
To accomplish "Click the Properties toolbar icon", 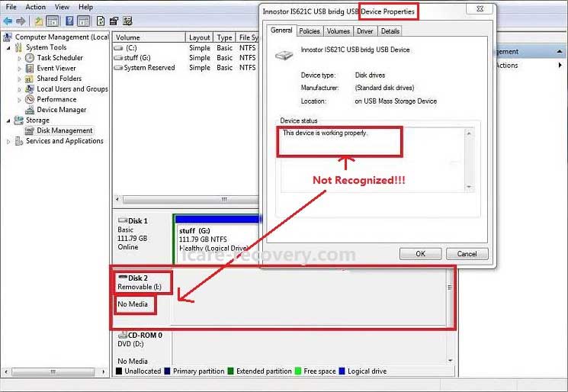I will click(114, 21).
